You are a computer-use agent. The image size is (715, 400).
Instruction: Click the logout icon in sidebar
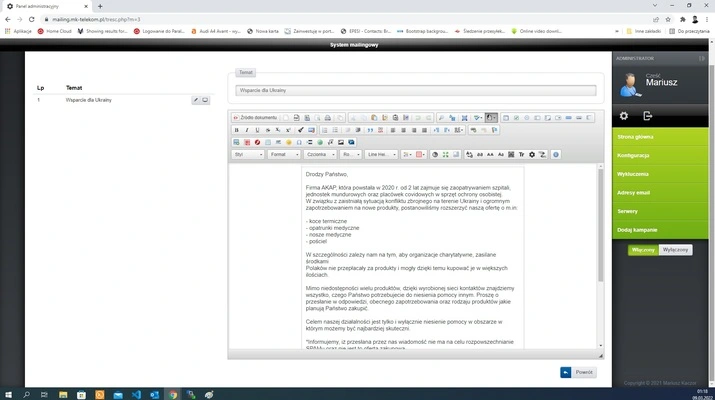tap(648, 116)
